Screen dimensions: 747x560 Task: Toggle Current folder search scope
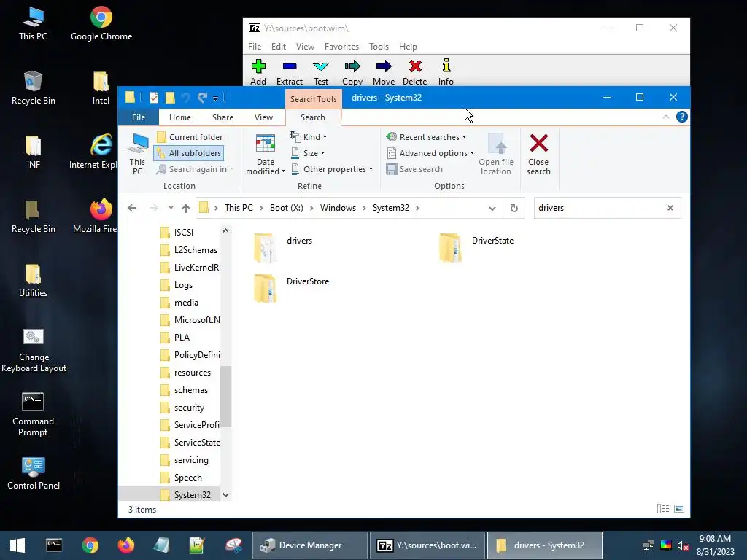point(190,137)
